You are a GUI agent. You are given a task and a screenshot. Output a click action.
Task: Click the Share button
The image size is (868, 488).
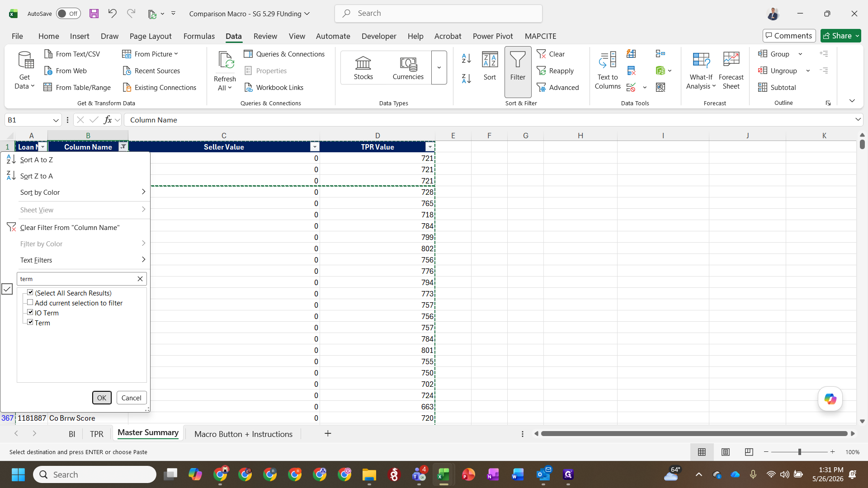pos(840,36)
